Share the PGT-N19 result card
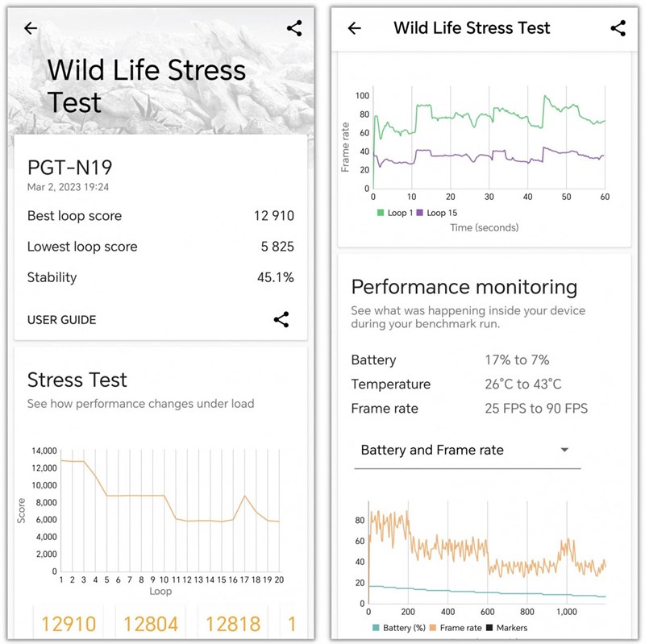This screenshot has height=644, width=645. point(281,319)
